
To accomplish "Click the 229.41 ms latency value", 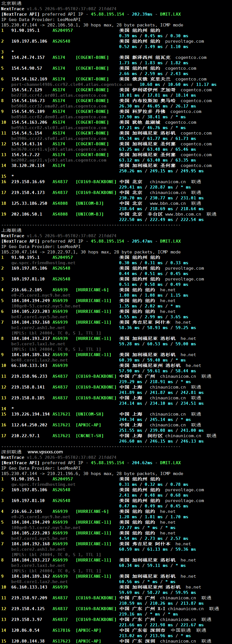I will point(131,187).
